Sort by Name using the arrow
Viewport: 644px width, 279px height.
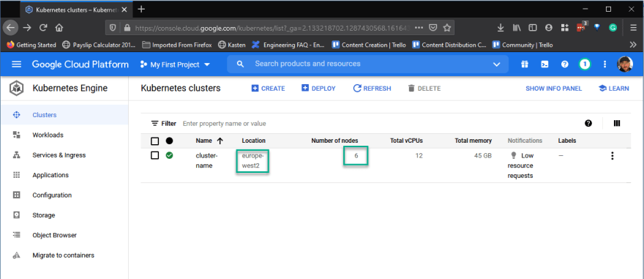click(x=220, y=141)
